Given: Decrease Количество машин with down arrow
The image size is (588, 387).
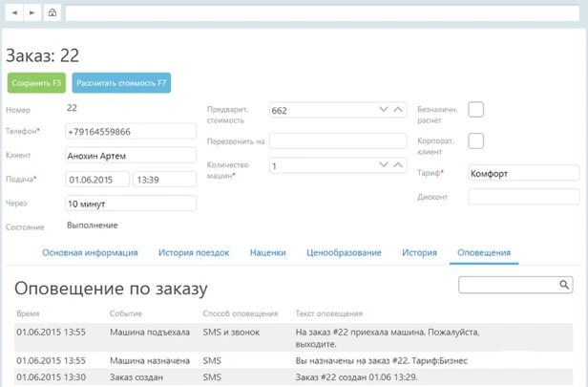Looking at the screenshot, I should tap(384, 165).
